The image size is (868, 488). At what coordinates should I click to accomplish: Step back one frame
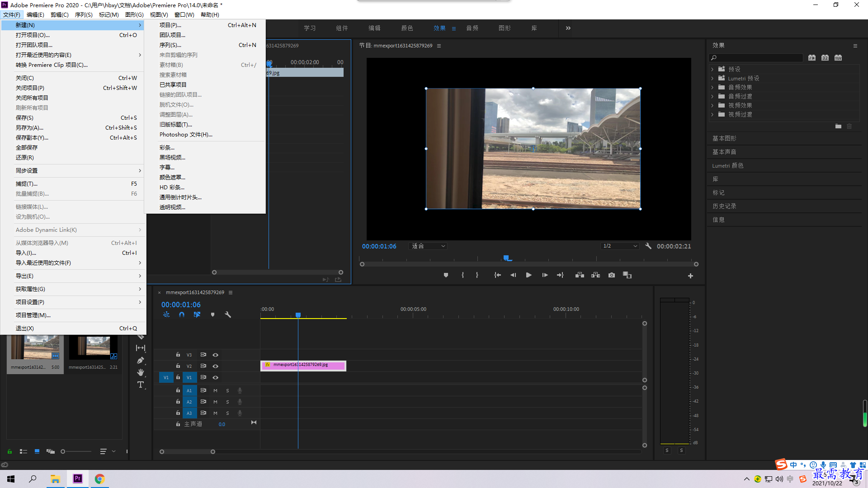[x=513, y=275]
